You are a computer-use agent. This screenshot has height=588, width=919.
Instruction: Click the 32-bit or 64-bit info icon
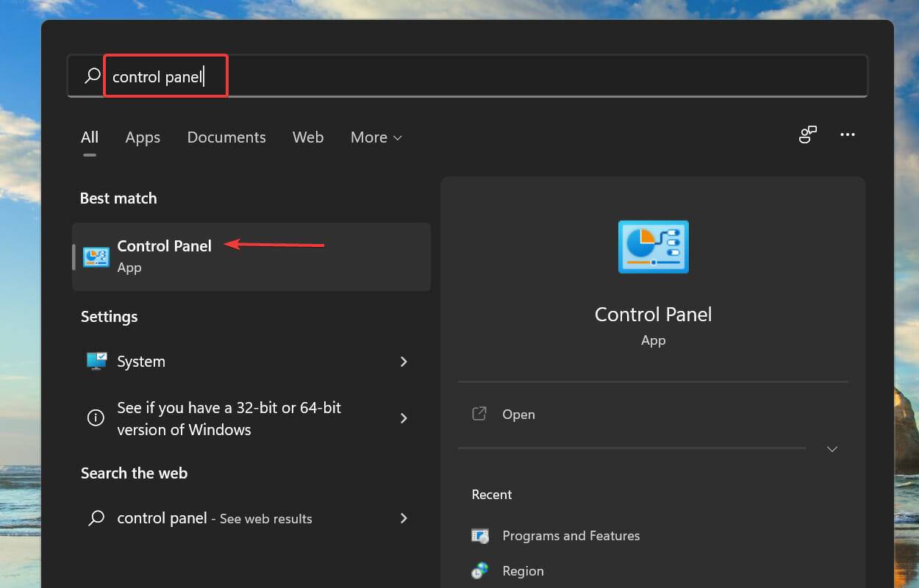pyautogui.click(x=96, y=417)
